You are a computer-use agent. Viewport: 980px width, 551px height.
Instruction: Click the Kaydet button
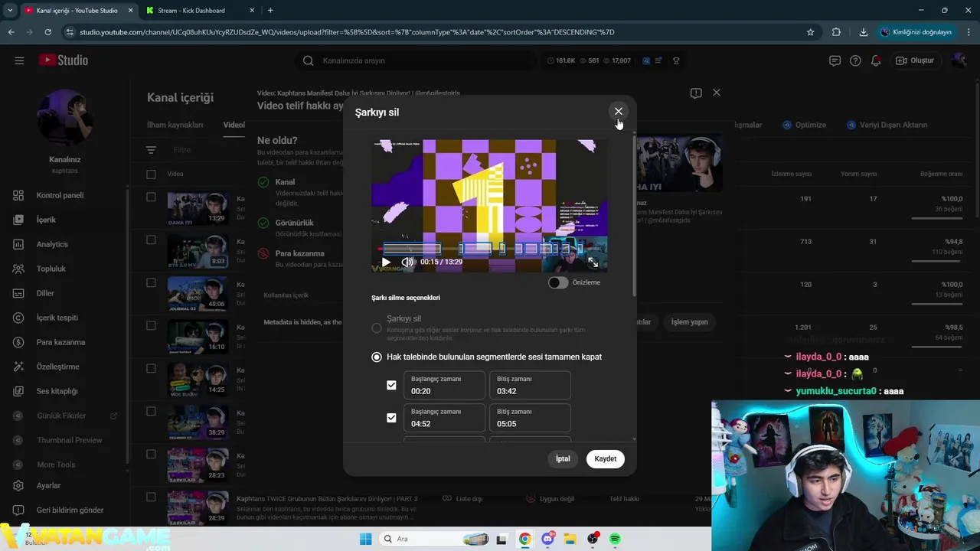[606, 458]
